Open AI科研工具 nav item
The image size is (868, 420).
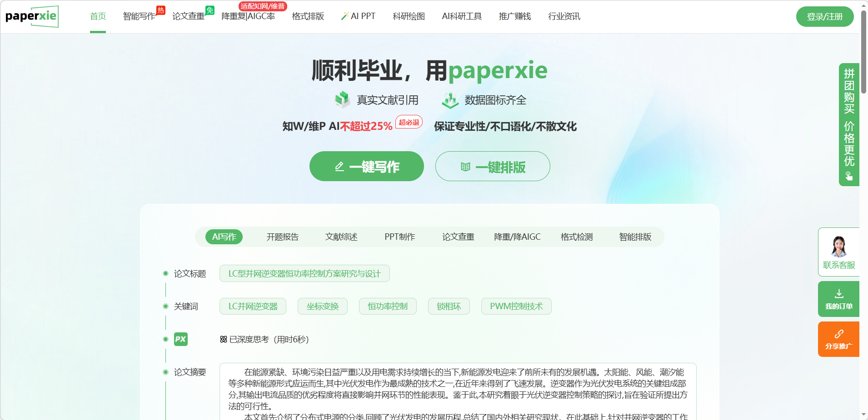coord(462,16)
